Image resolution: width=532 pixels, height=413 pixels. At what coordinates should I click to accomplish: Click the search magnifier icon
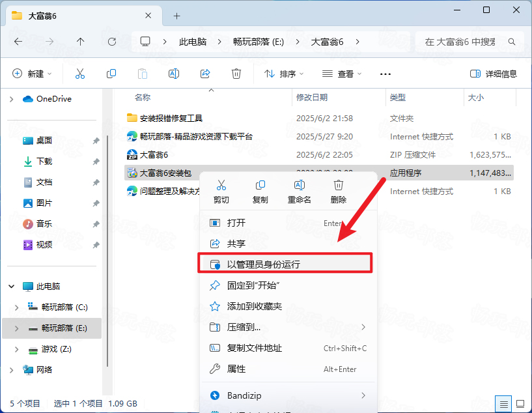point(512,42)
